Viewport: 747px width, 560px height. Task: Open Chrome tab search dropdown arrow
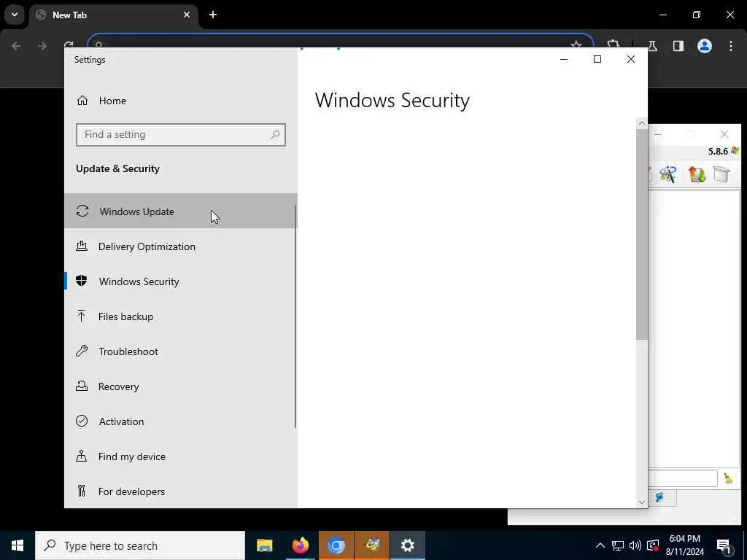(15, 15)
